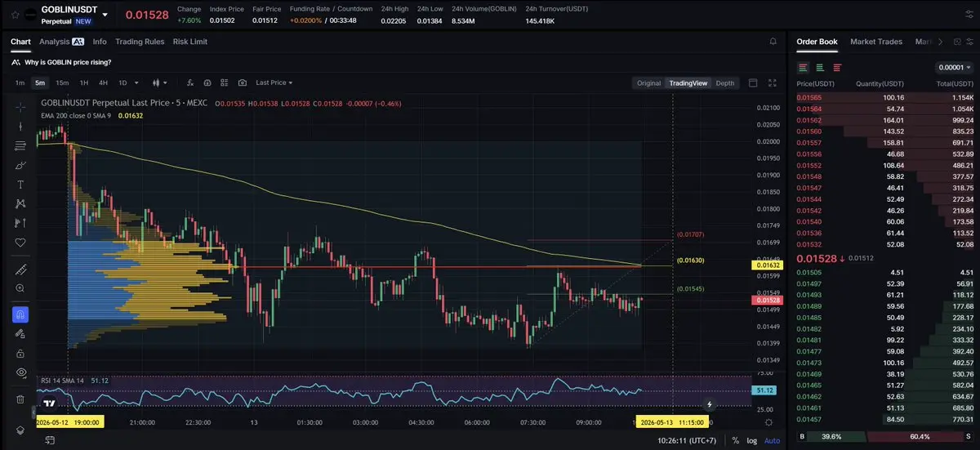Open the Analysis AI tab
The height and width of the screenshot is (450, 980).
tap(61, 42)
